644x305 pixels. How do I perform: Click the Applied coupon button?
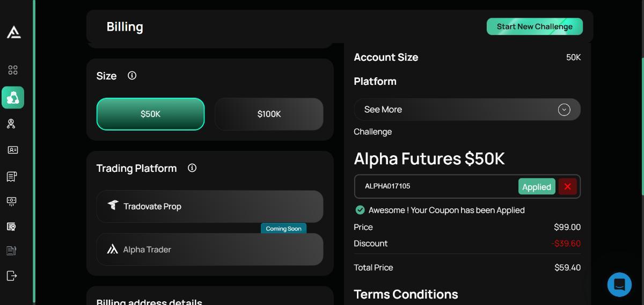click(536, 186)
